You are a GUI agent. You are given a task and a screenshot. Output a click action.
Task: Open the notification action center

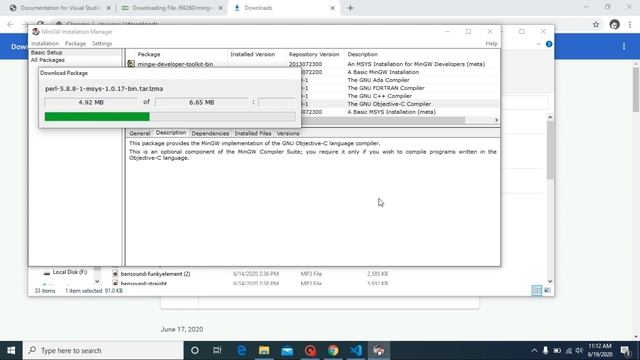click(625, 350)
